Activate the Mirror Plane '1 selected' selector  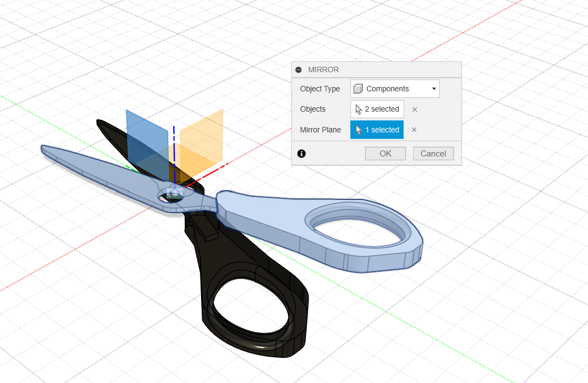pyautogui.click(x=377, y=130)
